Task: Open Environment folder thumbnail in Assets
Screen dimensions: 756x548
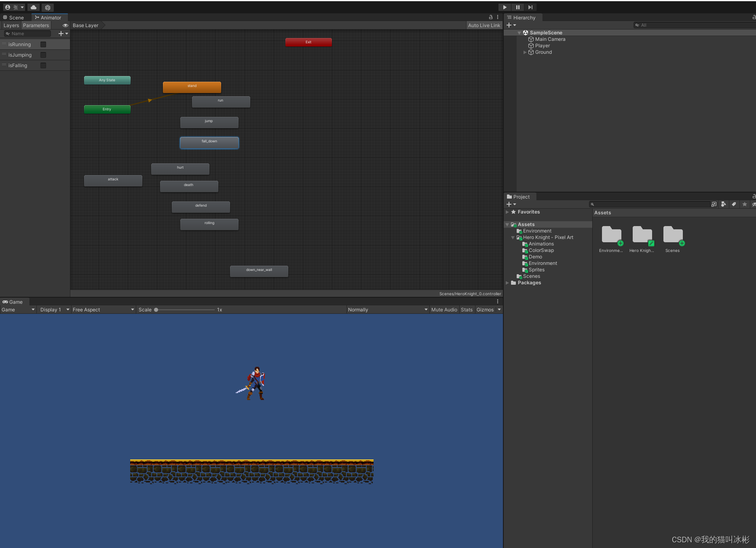Action: (611, 239)
